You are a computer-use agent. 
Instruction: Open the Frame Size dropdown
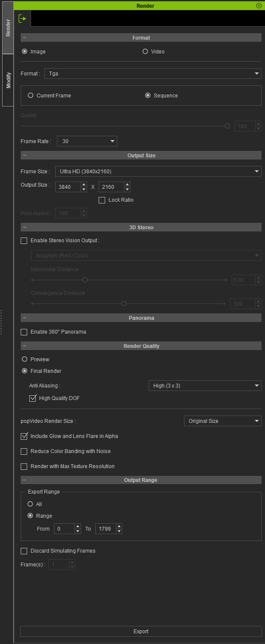tap(158, 172)
